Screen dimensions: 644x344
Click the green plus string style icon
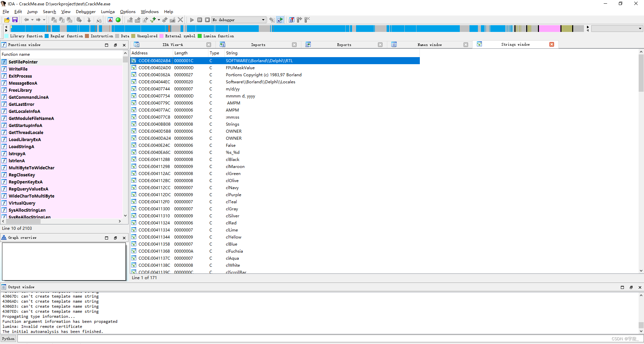[153, 20]
